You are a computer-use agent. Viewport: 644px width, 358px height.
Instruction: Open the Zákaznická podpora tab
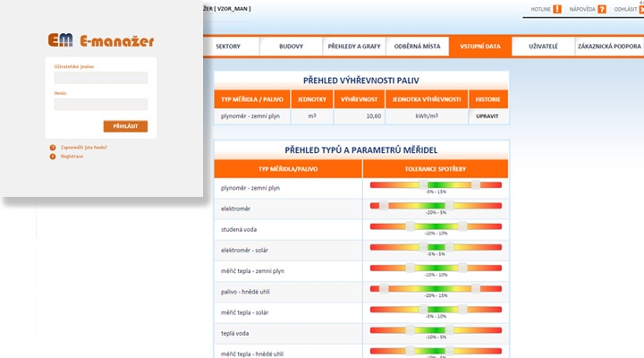pos(609,46)
